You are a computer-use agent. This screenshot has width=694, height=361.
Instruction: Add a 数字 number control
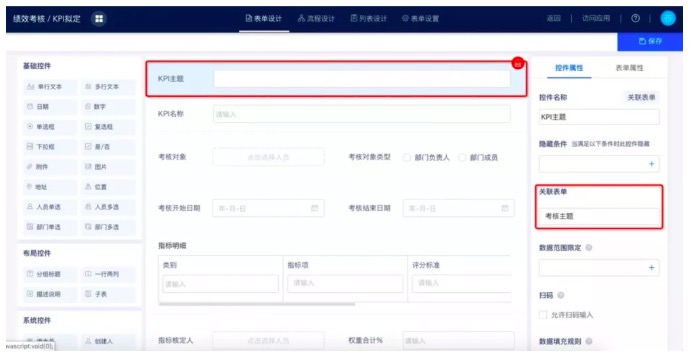coord(108,107)
